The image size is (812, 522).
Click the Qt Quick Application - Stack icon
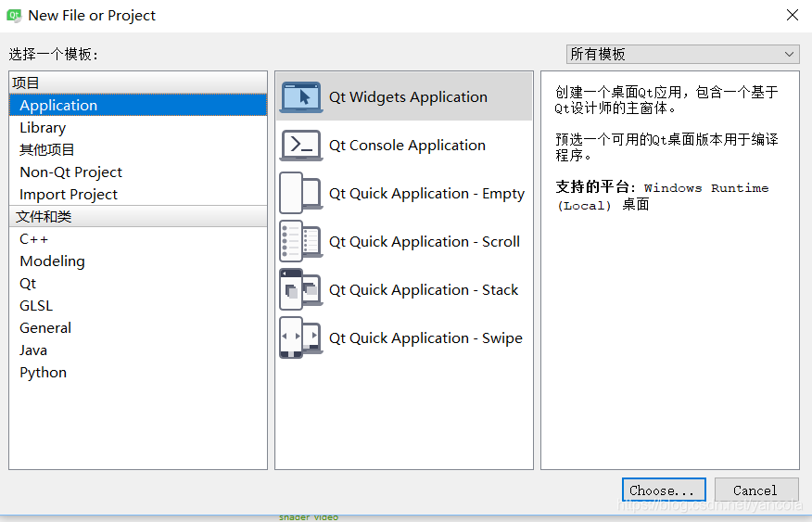[301, 289]
